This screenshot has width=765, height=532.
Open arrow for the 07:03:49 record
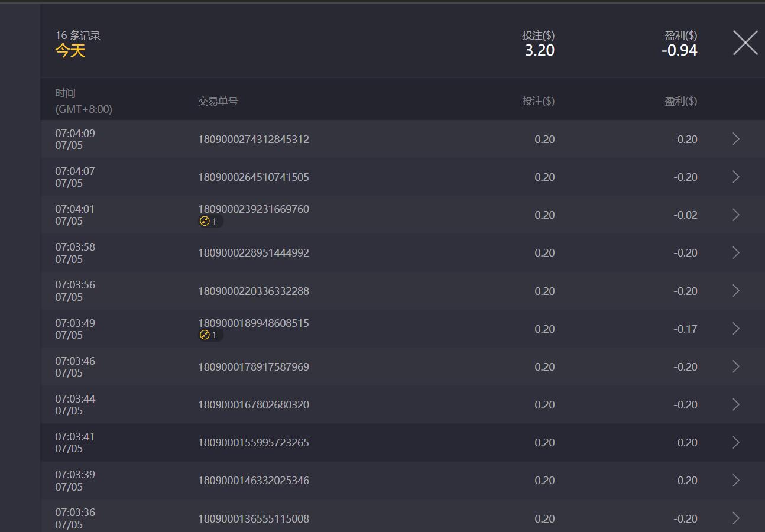coord(736,329)
